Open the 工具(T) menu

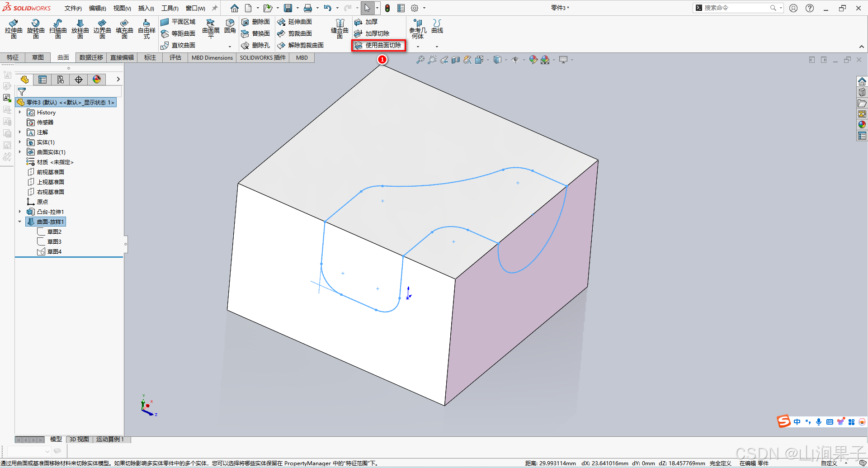170,8
